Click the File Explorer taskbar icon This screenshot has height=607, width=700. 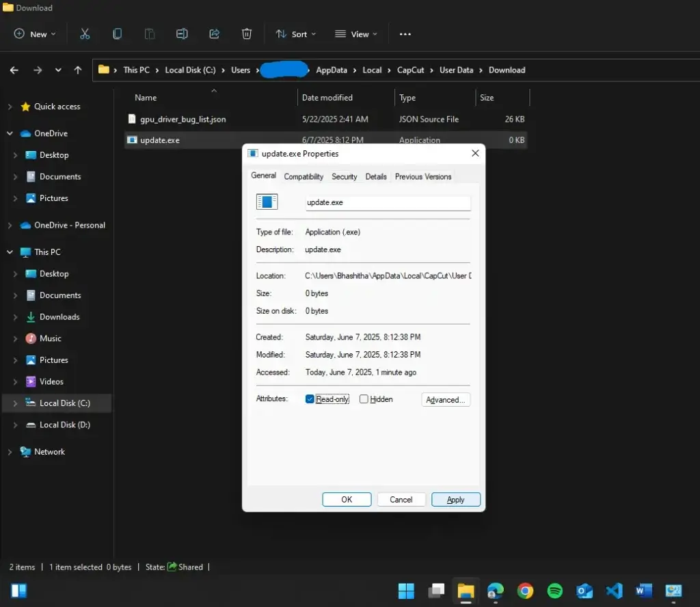pyautogui.click(x=466, y=591)
